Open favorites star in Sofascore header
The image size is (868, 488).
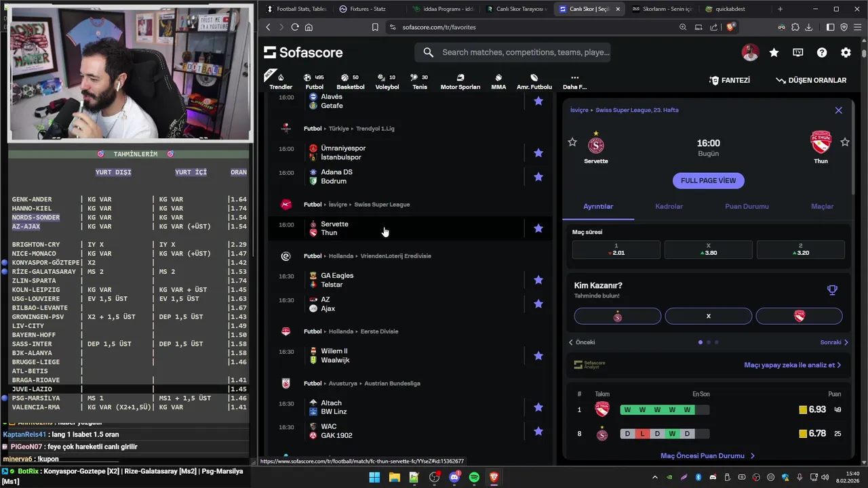774,52
